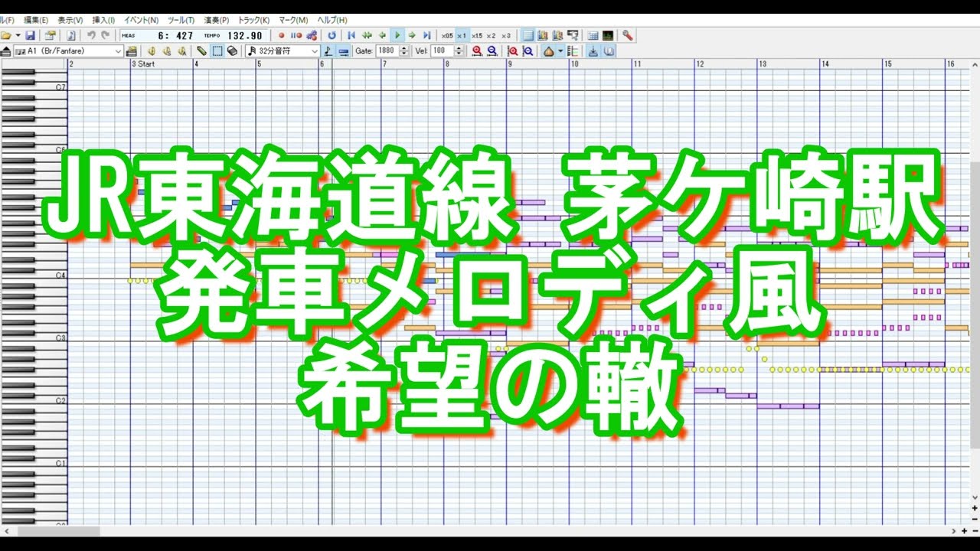Select the pencil draw tool
The width and height of the screenshot is (980, 551).
[x=201, y=51]
